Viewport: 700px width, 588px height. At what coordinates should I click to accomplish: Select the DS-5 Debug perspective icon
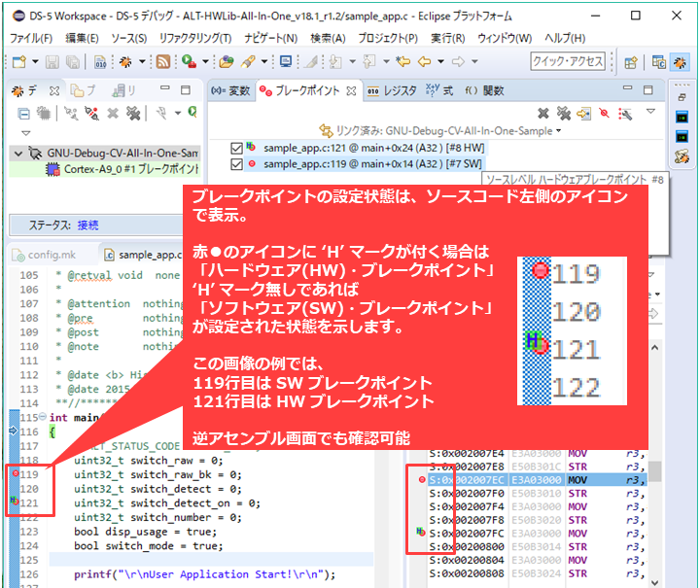(x=680, y=62)
